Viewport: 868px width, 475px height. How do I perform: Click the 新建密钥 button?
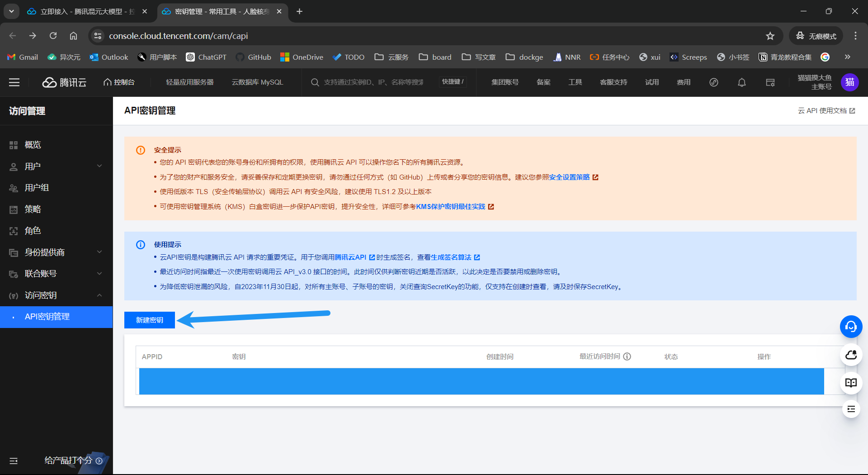pyautogui.click(x=149, y=320)
